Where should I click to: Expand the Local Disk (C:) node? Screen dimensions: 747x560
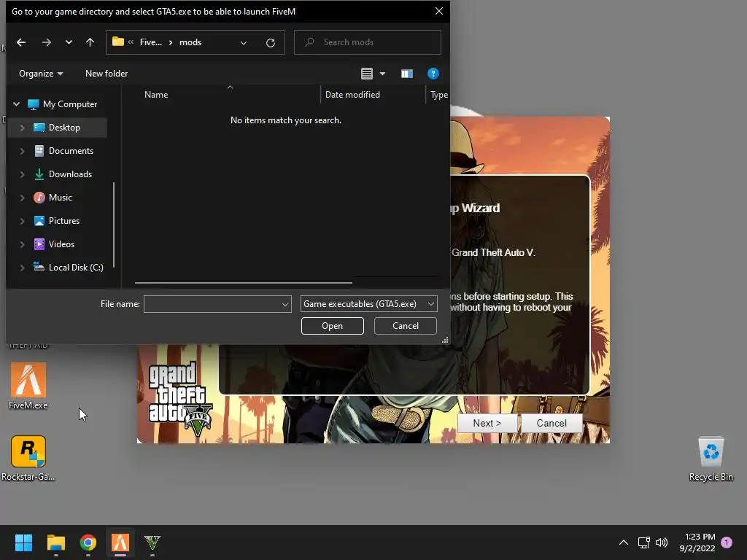click(x=22, y=268)
